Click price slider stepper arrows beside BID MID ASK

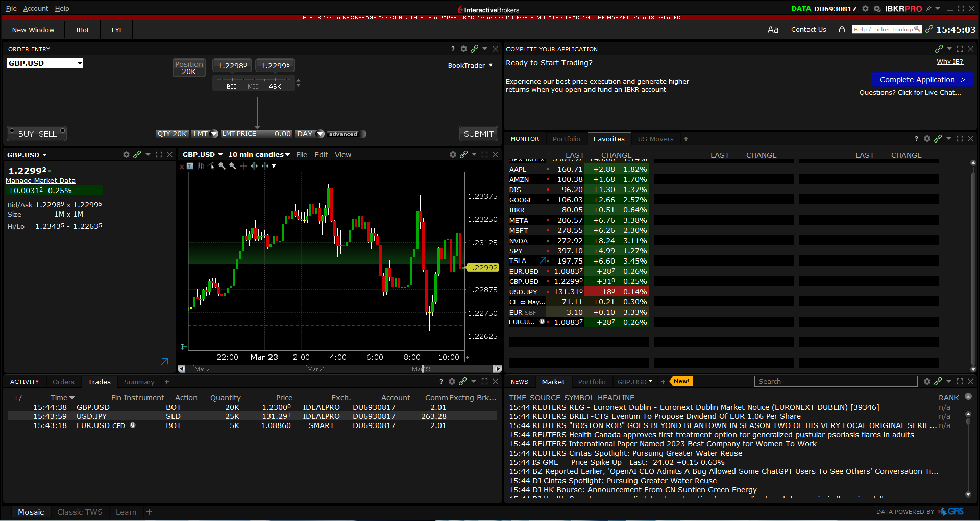(x=298, y=83)
